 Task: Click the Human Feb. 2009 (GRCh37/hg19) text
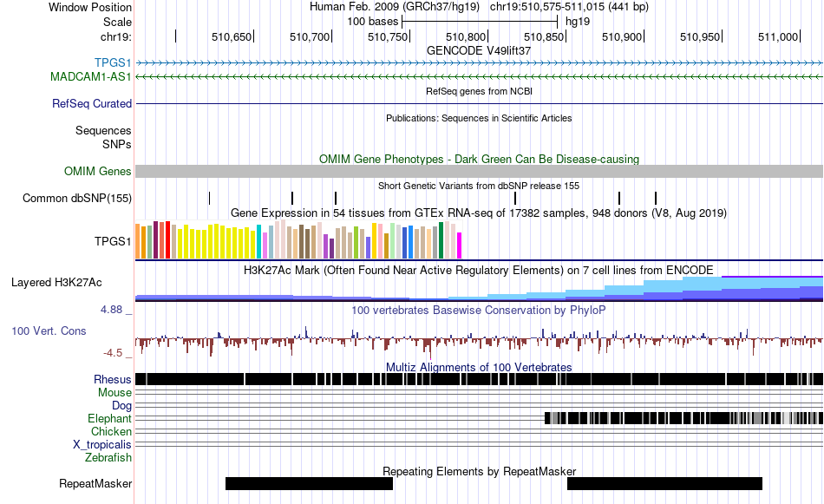click(x=394, y=7)
